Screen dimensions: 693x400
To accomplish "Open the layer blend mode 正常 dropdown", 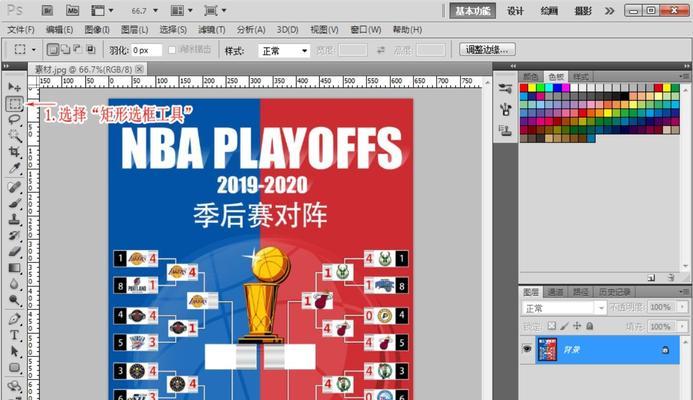I will (564, 308).
